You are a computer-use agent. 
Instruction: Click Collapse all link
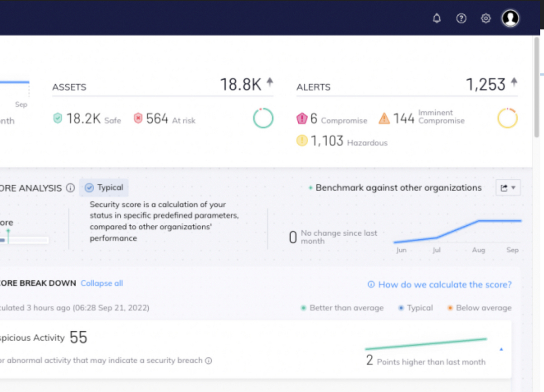(x=102, y=283)
